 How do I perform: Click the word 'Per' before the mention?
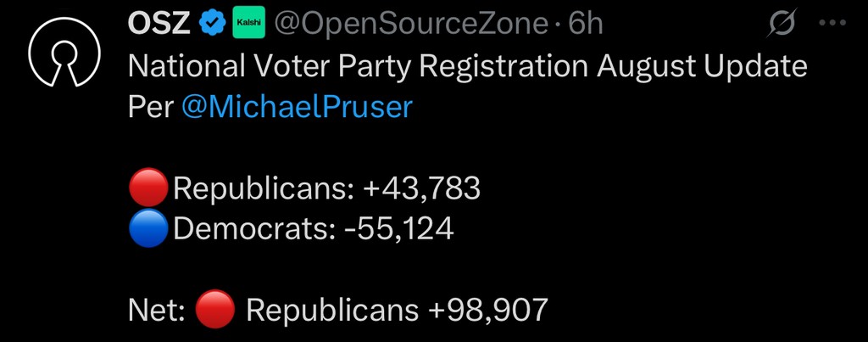tap(150, 109)
